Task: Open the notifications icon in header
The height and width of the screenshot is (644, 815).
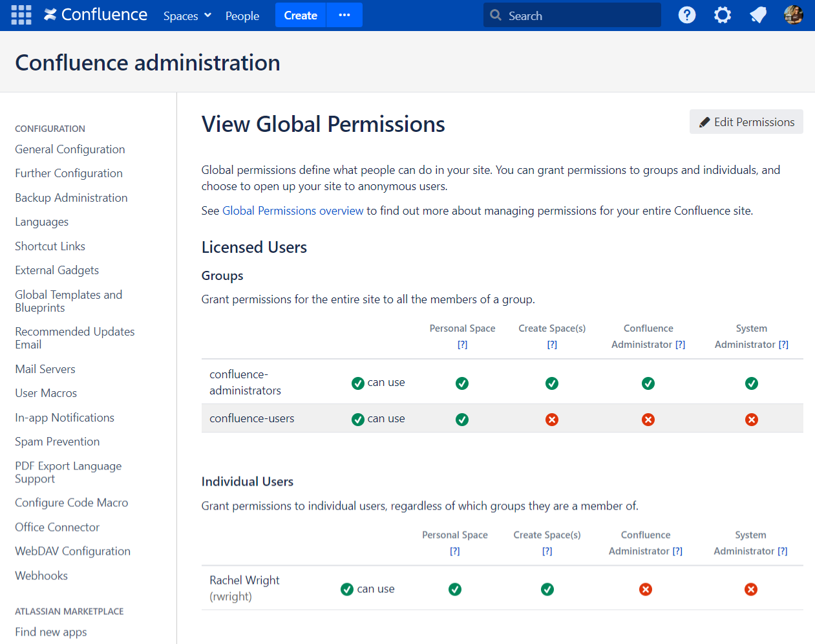Action: [757, 15]
